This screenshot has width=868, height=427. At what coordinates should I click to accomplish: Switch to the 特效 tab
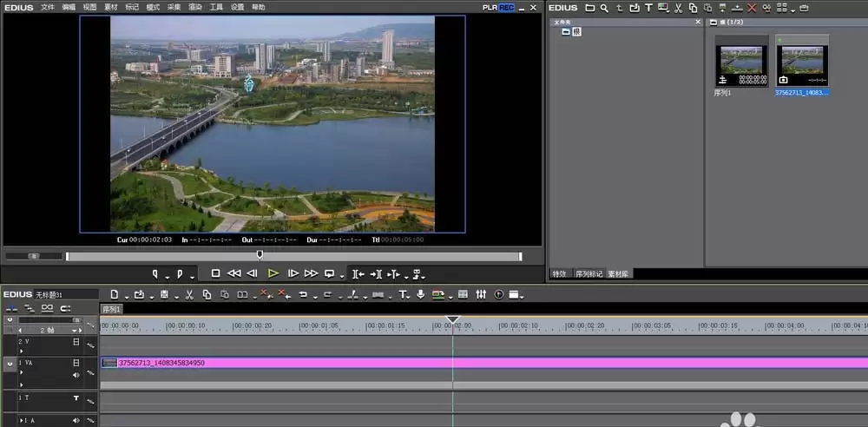point(559,273)
